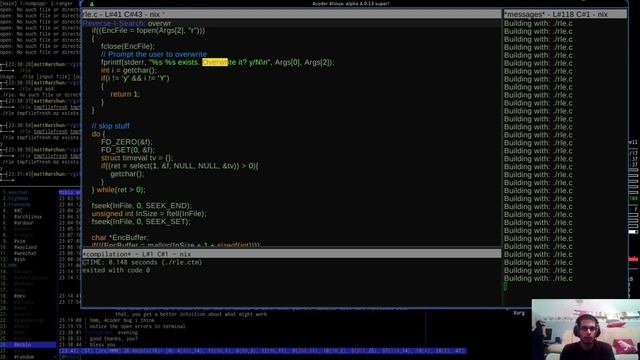The height and width of the screenshot is (360, 640).
Task: Open the #zsh channel in weechat list
Action: (20, 260)
